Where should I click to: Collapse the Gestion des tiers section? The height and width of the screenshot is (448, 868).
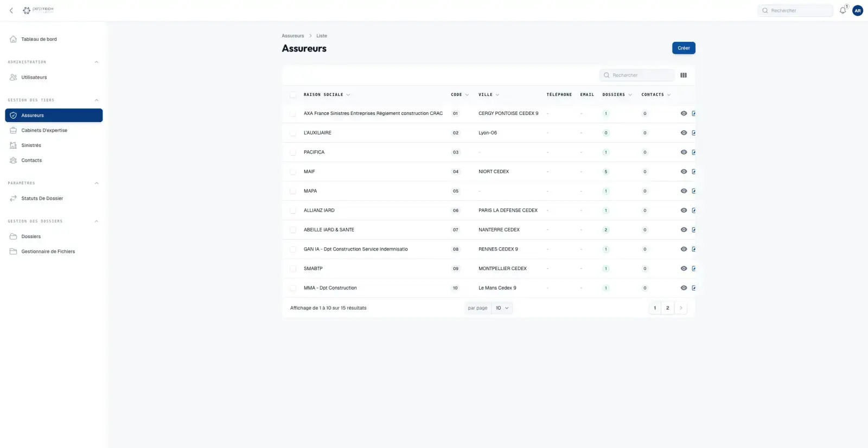click(97, 100)
